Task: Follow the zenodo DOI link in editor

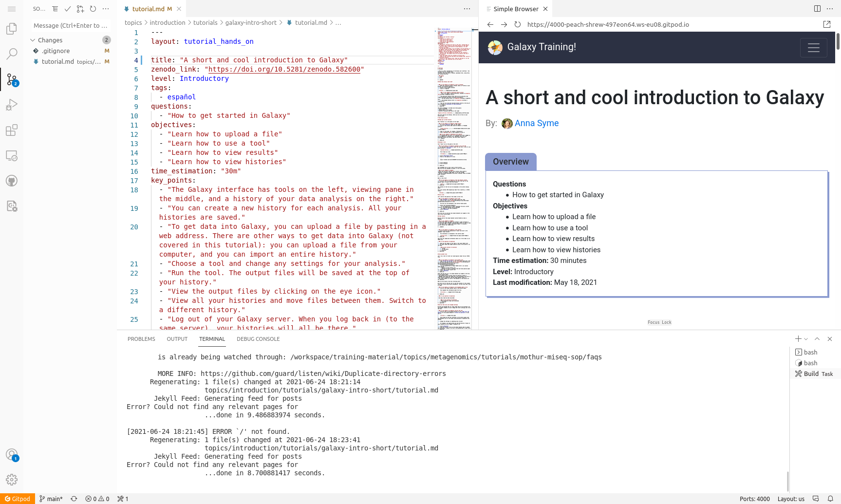Action: tap(284, 69)
